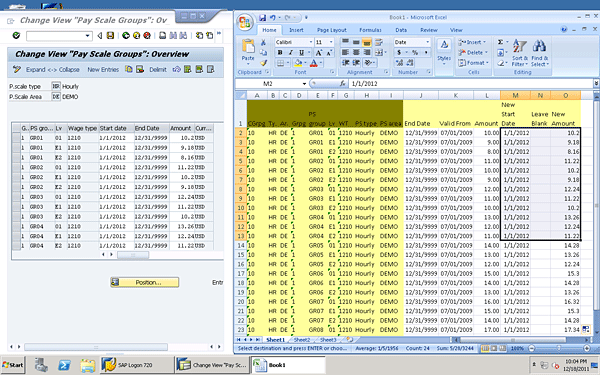Click the SAP green Back arrow icon
600x375 pixels.
pyautogui.click(x=126, y=36)
